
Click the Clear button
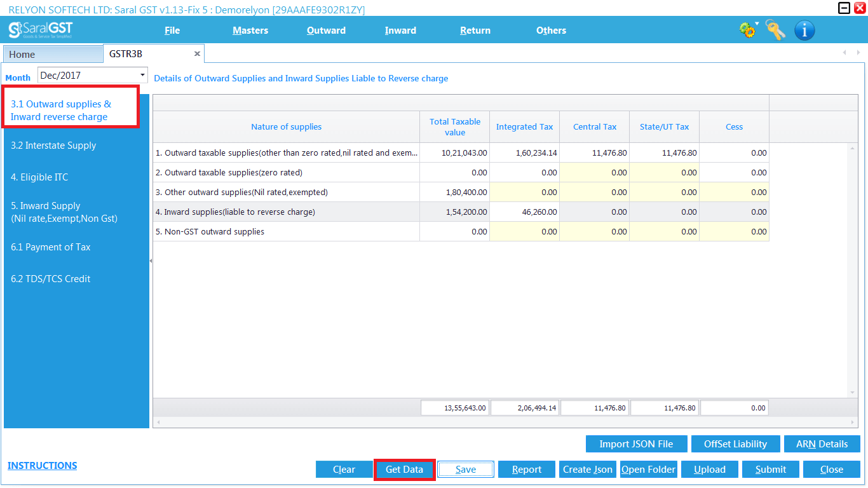click(344, 470)
